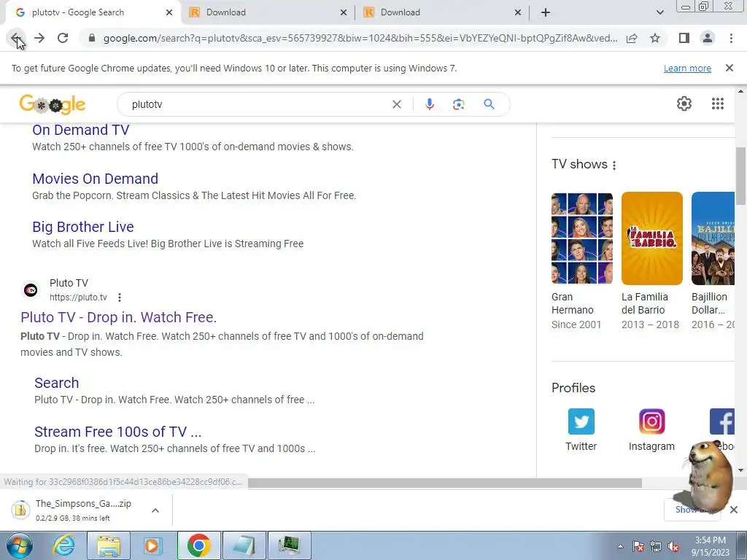Open the Chrome three-dot menu
The width and height of the screenshot is (747, 560).
pos(731,38)
